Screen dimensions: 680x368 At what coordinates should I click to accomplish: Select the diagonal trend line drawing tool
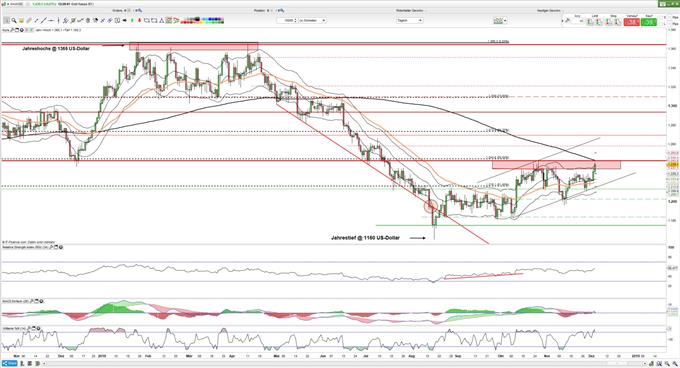coord(43,20)
